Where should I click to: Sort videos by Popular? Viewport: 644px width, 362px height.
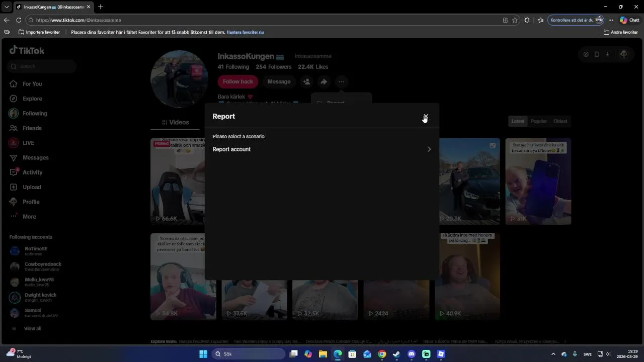pos(539,121)
